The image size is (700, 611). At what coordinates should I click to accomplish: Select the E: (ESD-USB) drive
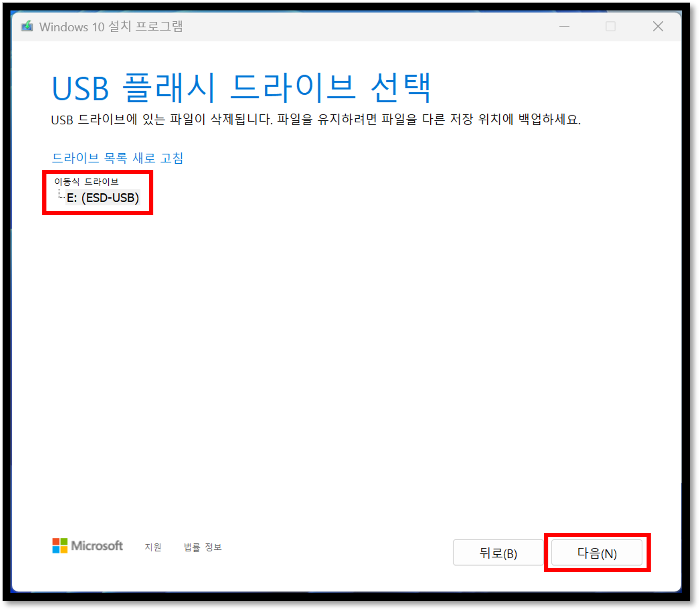[x=103, y=198]
